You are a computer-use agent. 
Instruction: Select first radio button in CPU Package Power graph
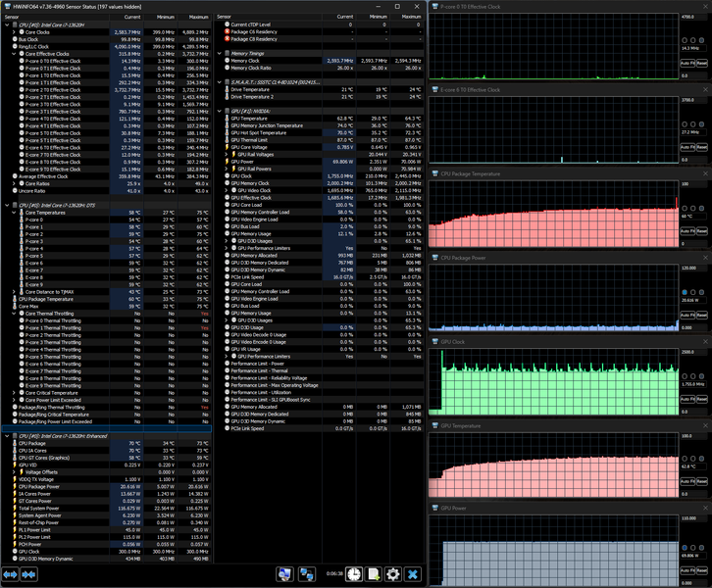click(685, 292)
